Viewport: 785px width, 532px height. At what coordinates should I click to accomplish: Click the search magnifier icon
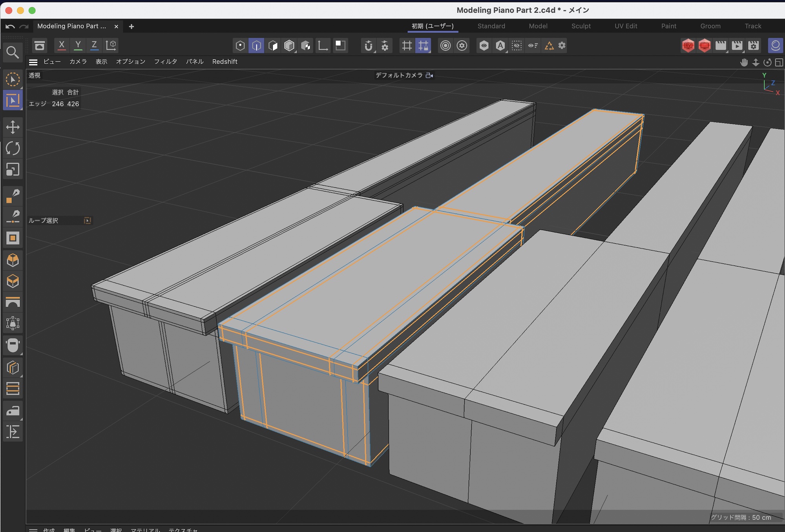[x=13, y=52]
